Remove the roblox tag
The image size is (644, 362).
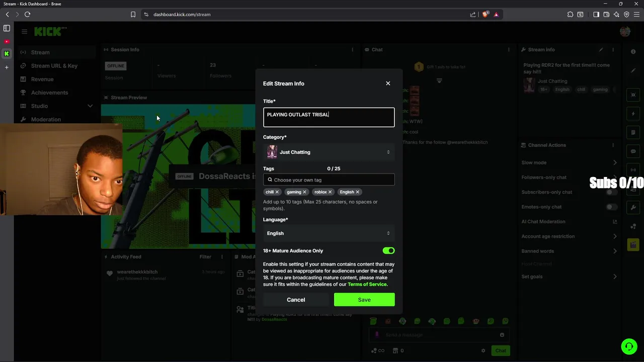(x=330, y=192)
